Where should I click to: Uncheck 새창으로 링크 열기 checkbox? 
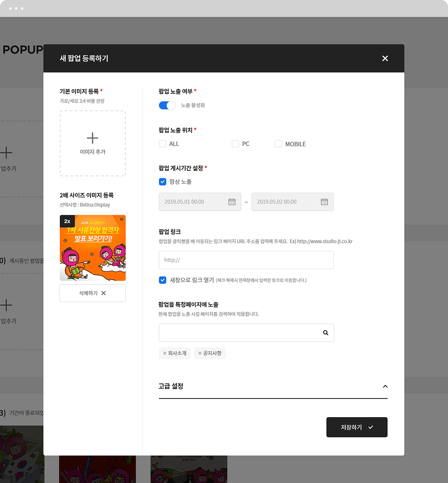pyautogui.click(x=163, y=280)
